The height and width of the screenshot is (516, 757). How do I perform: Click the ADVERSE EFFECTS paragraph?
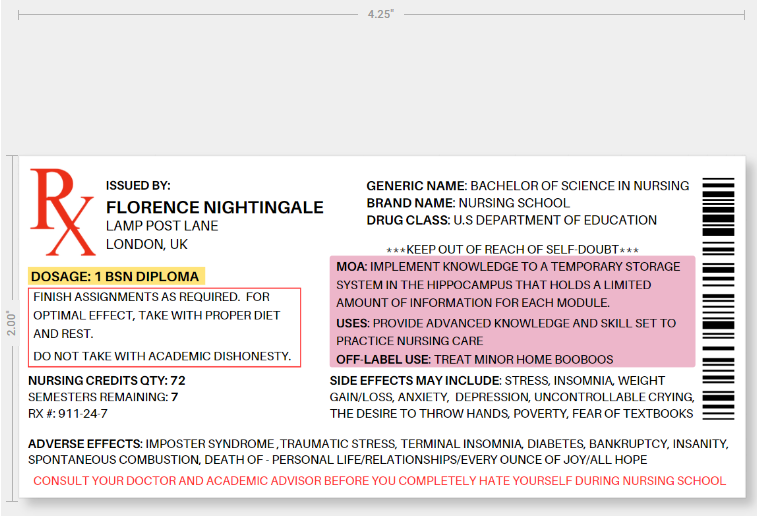tap(378, 451)
